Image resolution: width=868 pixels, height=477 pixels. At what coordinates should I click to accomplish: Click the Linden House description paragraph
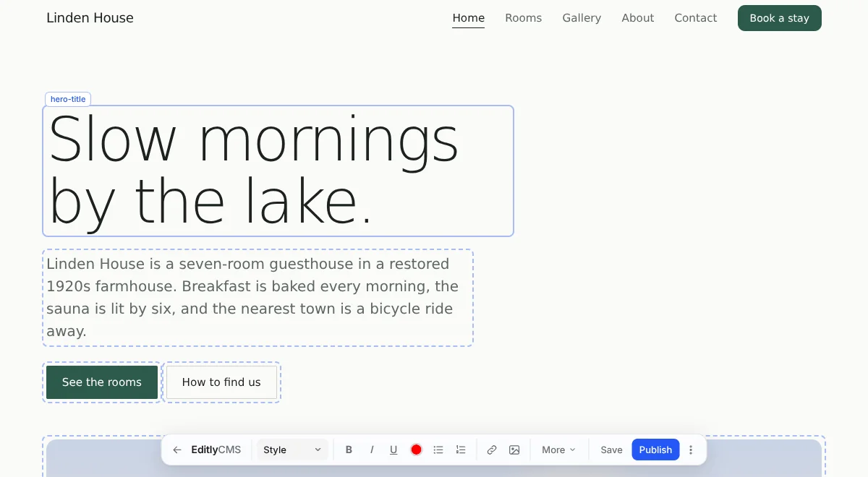258,298
